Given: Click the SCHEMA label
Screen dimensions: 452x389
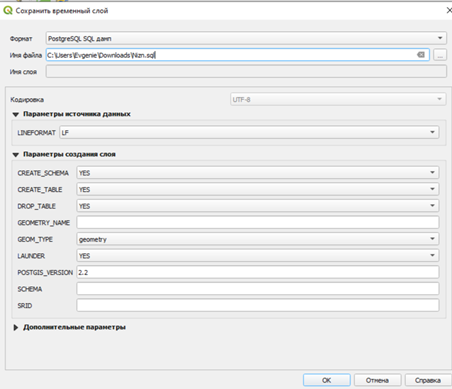Looking at the screenshot, I should coord(30,289).
